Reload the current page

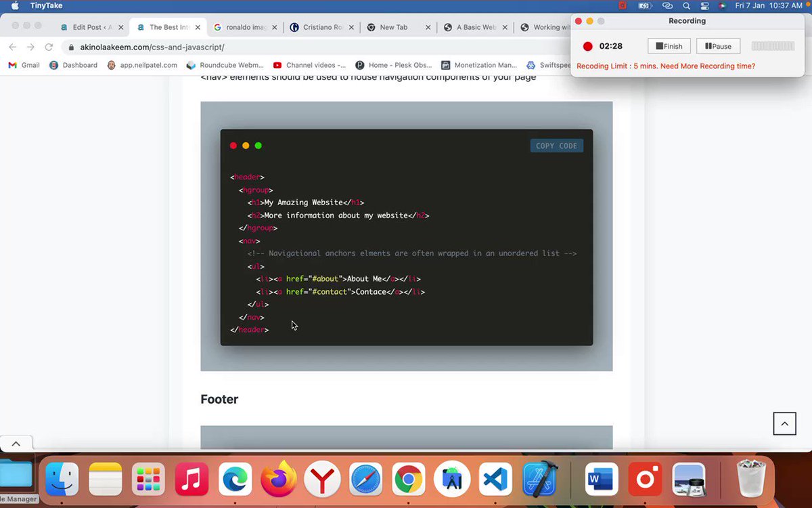(x=49, y=47)
